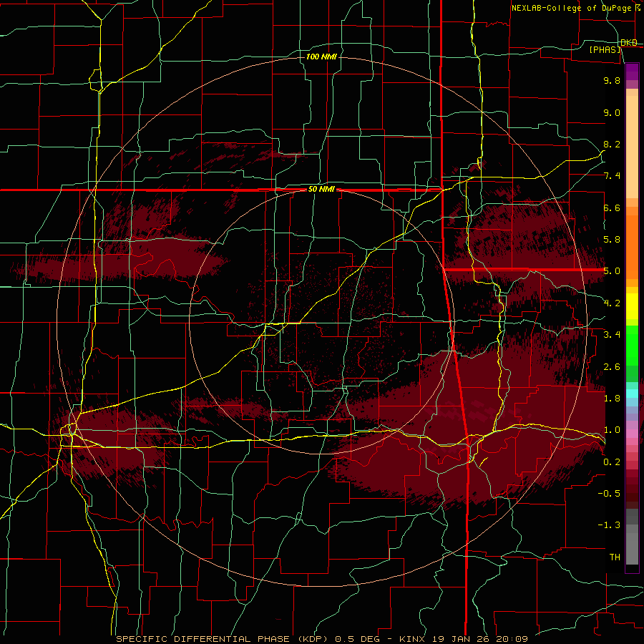Click the 8.2 value on the color scale

pos(612,144)
